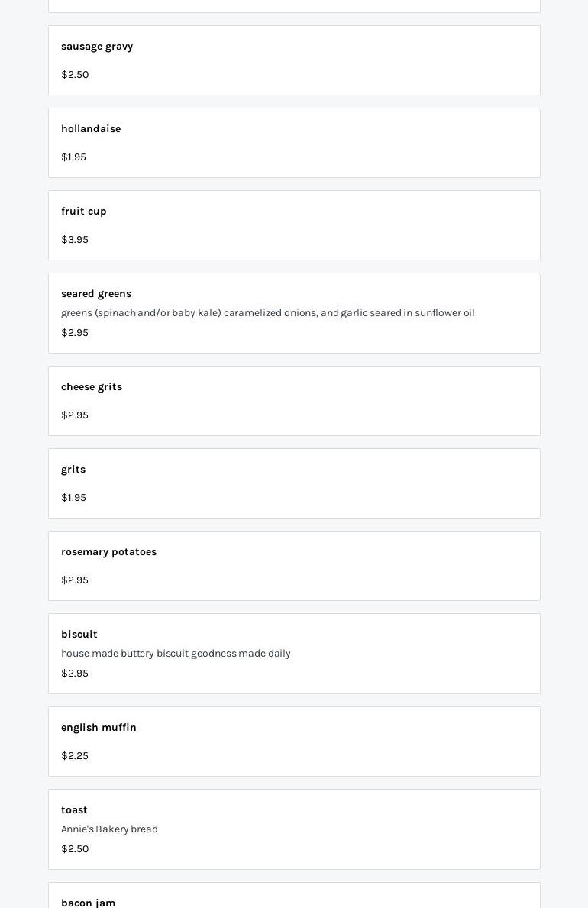Select the plain grits menu item
Image resolution: width=588 pixels, height=908 pixels.
(x=73, y=470)
